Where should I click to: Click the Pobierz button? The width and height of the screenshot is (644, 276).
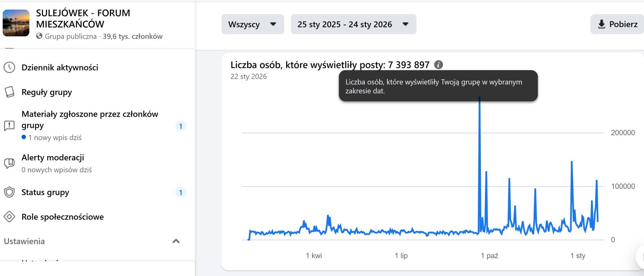click(617, 24)
